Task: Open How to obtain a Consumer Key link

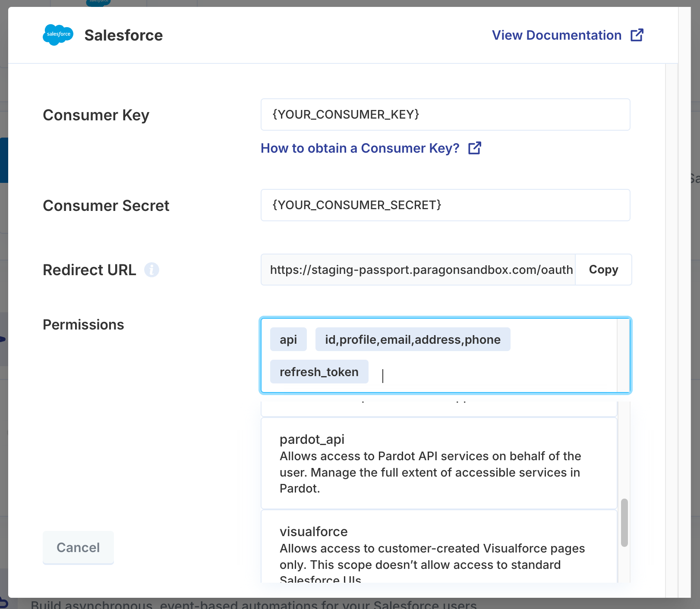Action: pyautogui.click(x=360, y=148)
